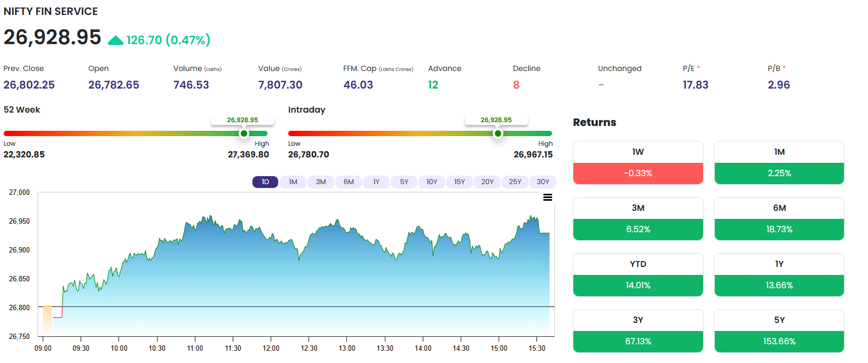
Task: Open the 5Y returns card
Action: pyautogui.click(x=779, y=331)
